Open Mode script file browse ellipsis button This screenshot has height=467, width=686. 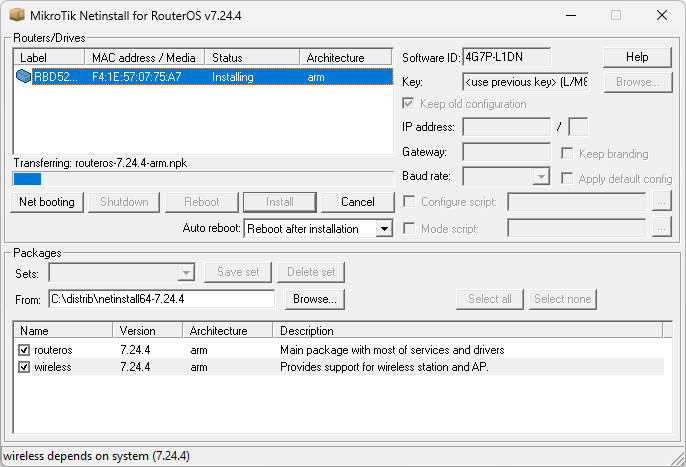pyautogui.click(x=662, y=228)
